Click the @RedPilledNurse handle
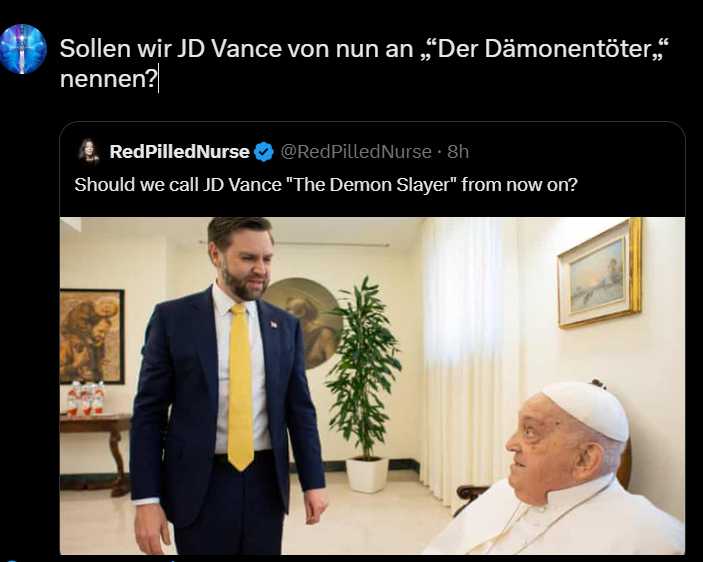703x562 pixels. click(x=355, y=152)
